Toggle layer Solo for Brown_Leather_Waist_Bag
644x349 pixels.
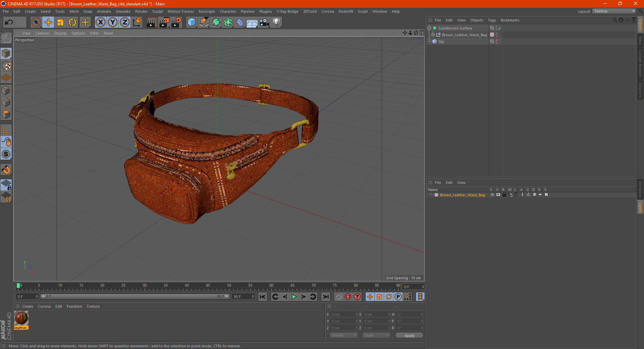[492, 195]
